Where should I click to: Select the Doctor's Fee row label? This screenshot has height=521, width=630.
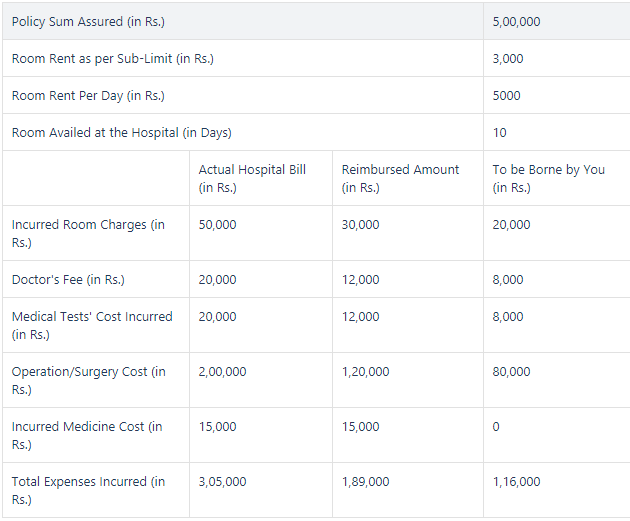pyautogui.click(x=68, y=280)
